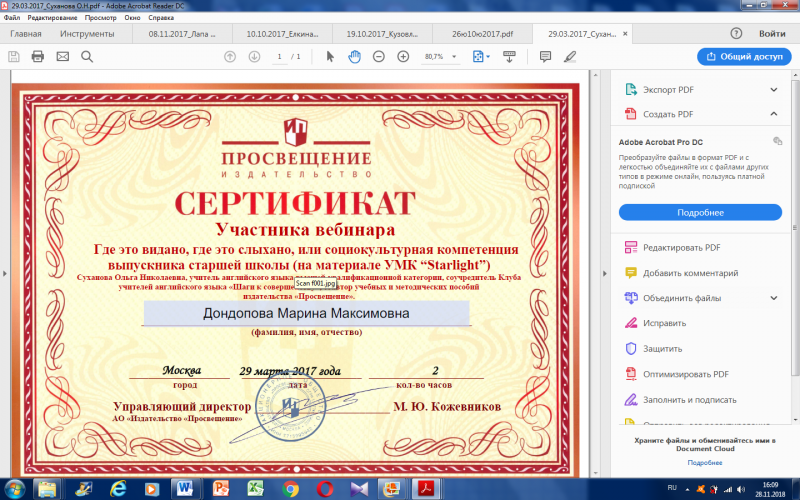Close the 29.03.2017_Сухан tab
This screenshot has height=500, width=800.
pos(625,34)
